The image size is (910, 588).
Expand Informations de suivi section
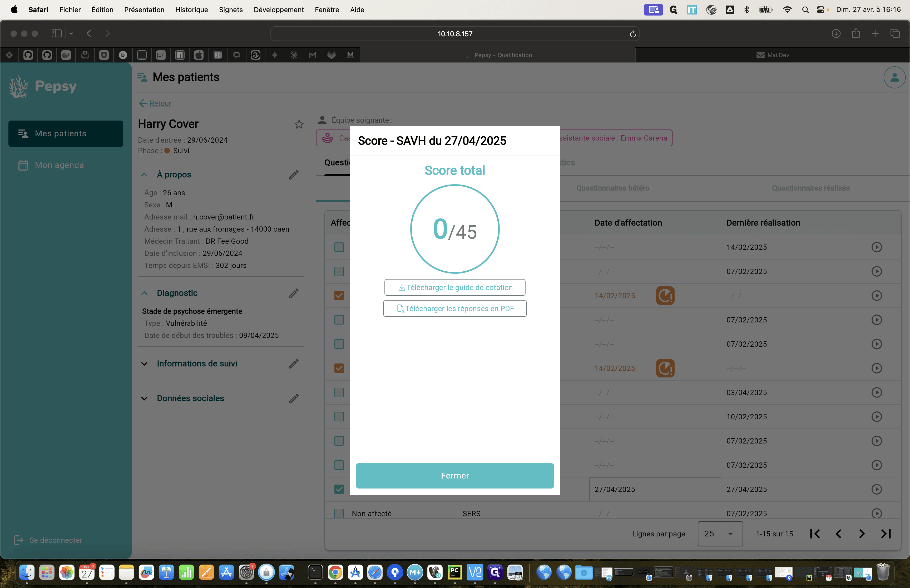pos(144,363)
